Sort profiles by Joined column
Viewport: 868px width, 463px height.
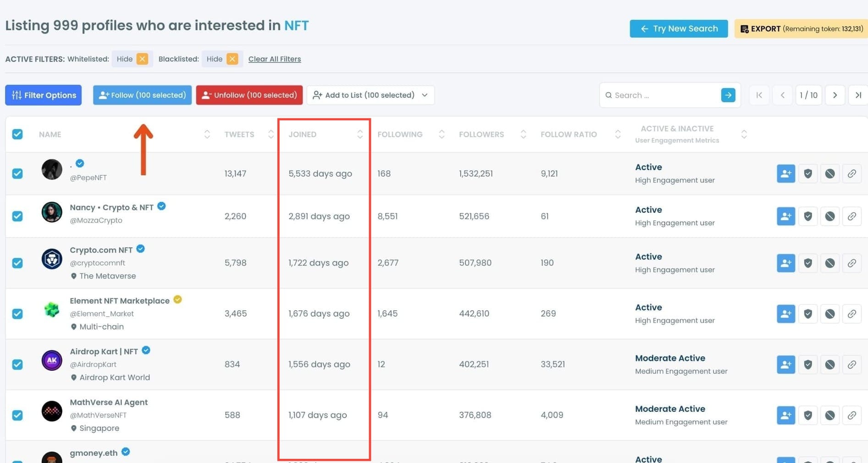(359, 134)
